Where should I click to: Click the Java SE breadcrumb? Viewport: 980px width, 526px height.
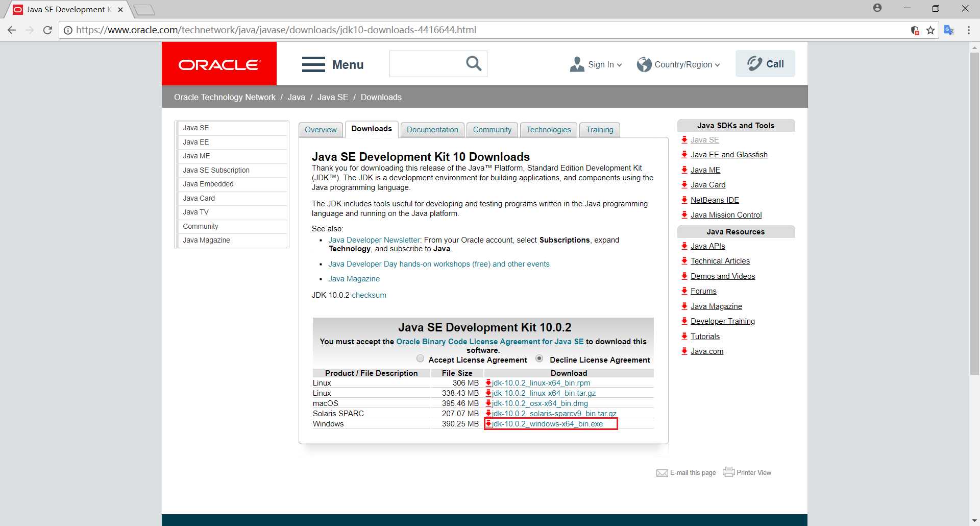pos(333,97)
